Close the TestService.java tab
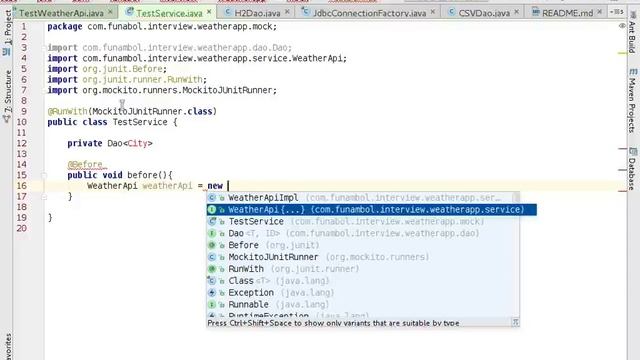640x360 pixels. click(209, 12)
